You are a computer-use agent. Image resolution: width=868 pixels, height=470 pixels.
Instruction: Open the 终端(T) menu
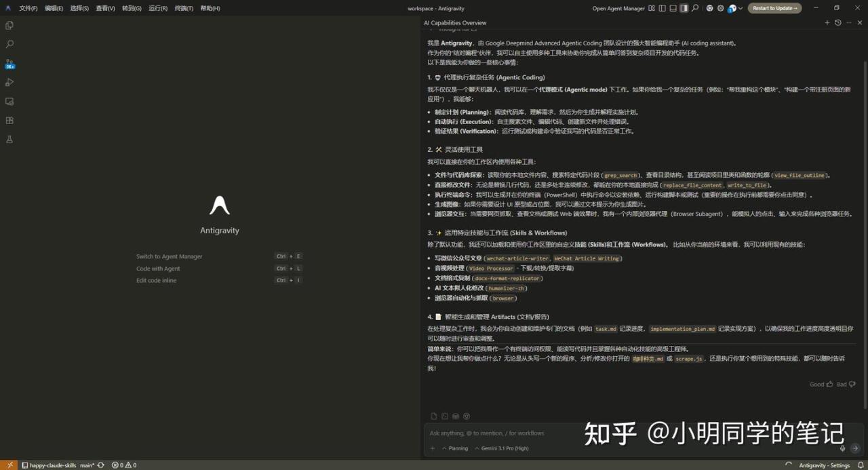(184, 8)
